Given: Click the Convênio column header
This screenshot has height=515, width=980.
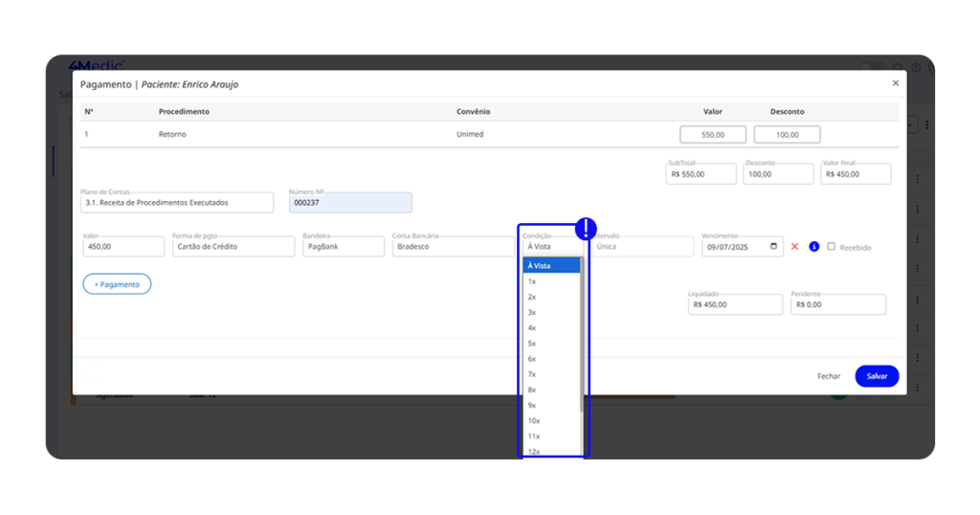Looking at the screenshot, I should [x=473, y=111].
